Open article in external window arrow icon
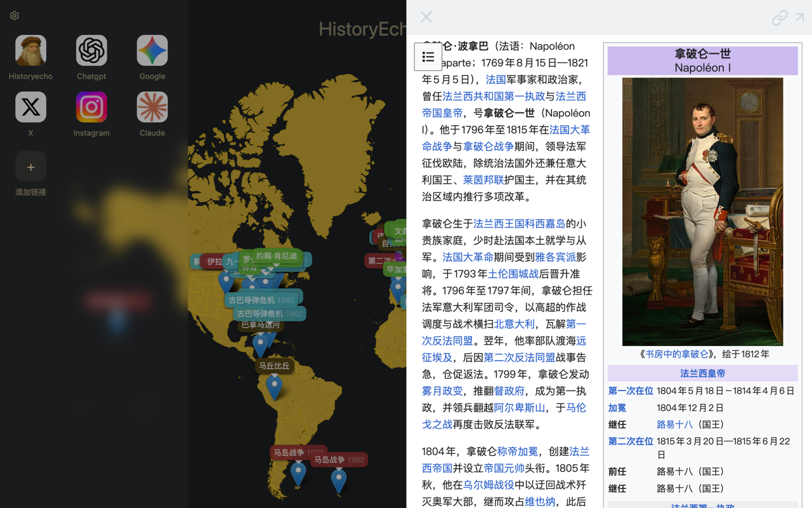The height and width of the screenshot is (508, 812). 800,18
